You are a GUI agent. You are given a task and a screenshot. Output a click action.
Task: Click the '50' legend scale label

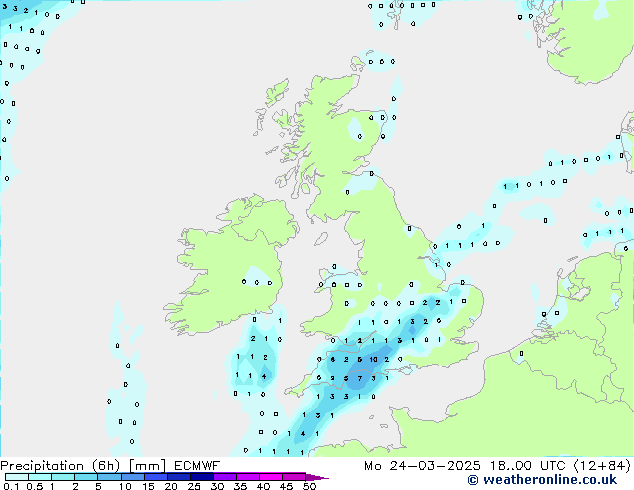pos(310,486)
